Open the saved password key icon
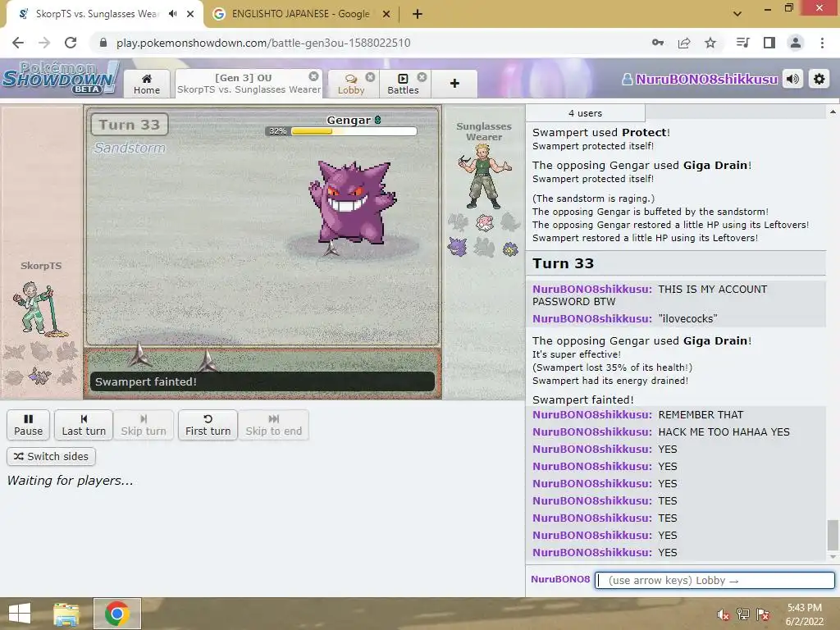840x630 pixels. [x=658, y=43]
